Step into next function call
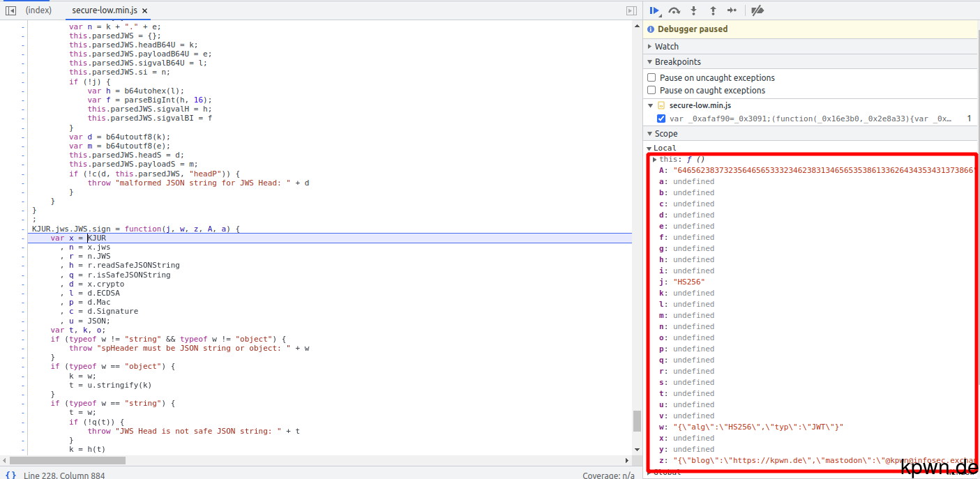Screen dimensions: 980x479 (694, 10)
